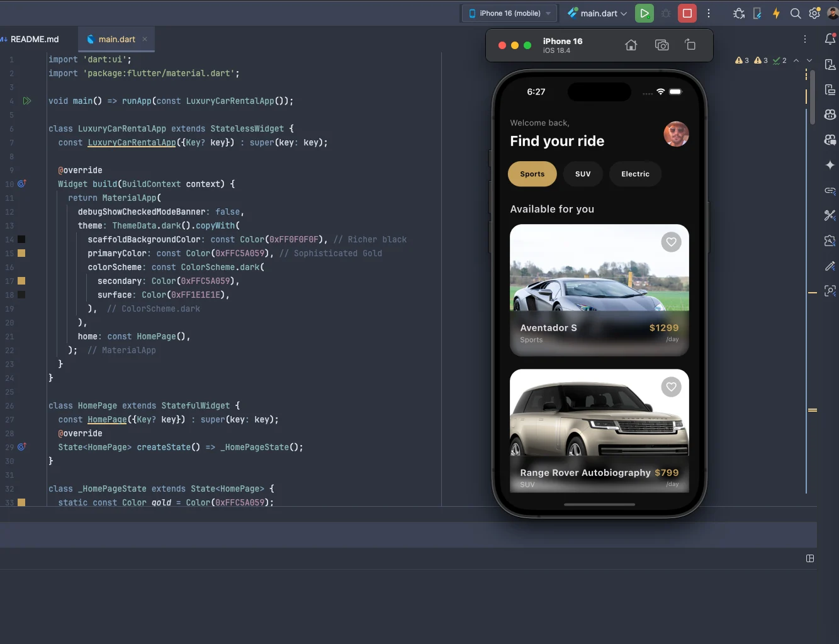This screenshot has height=644, width=839.
Task: Rotate the simulated iPhone with the rotate icon
Action: 690,45
